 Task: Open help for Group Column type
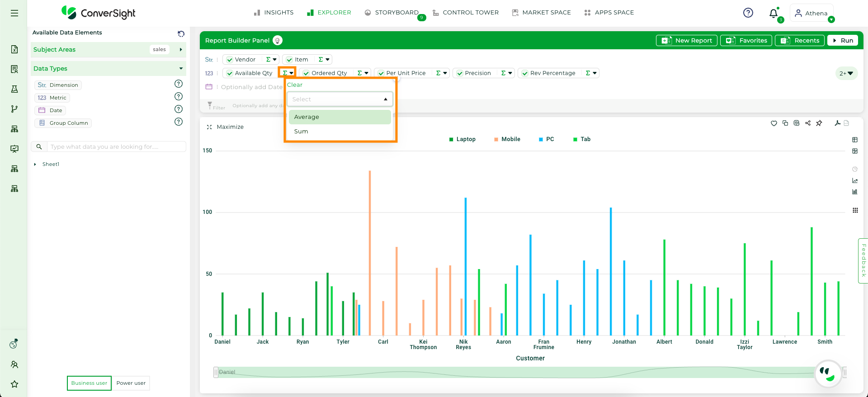(179, 122)
